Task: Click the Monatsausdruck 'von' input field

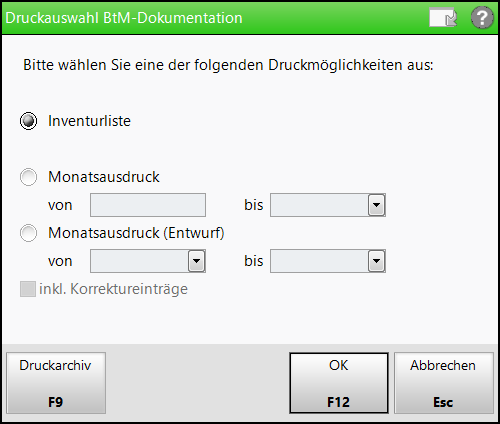Action: (x=148, y=205)
